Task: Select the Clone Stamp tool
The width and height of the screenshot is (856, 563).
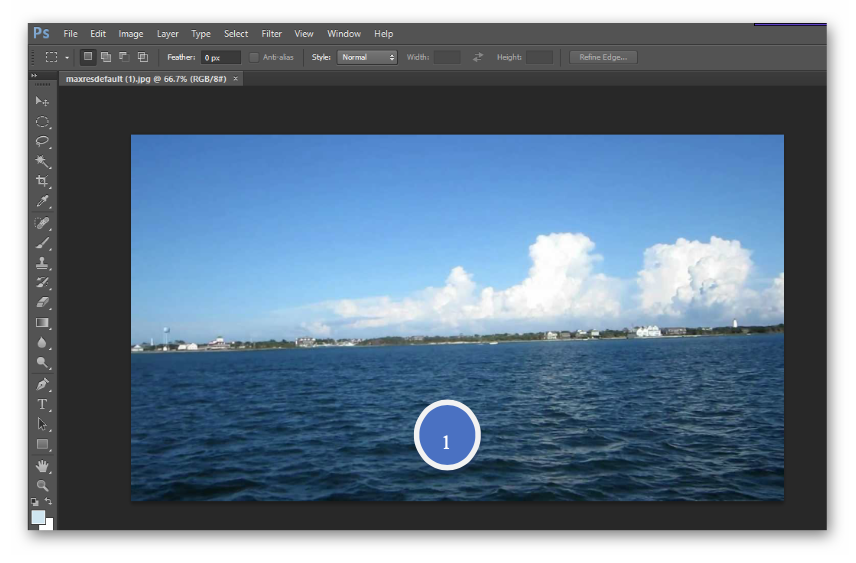Action: pyautogui.click(x=42, y=263)
